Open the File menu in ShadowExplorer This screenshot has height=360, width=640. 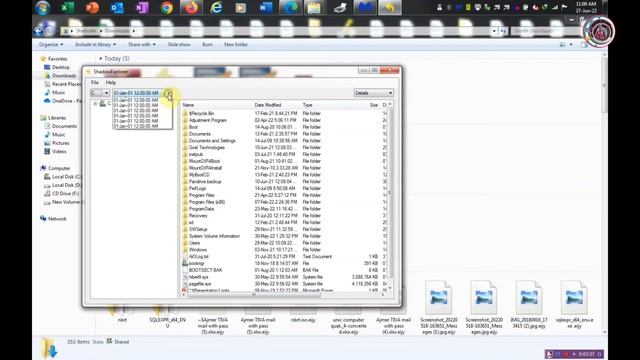95,82
